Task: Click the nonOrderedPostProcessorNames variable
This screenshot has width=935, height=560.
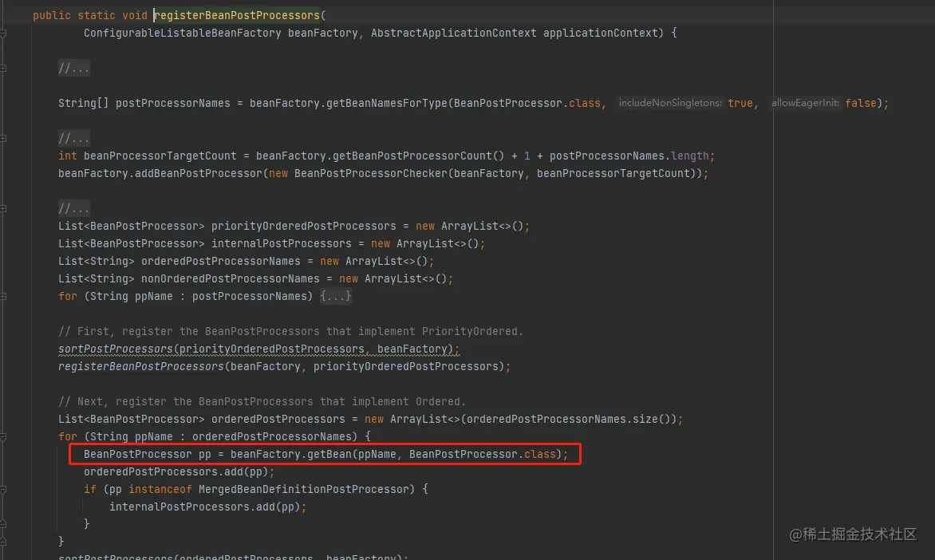Action: tap(231, 278)
